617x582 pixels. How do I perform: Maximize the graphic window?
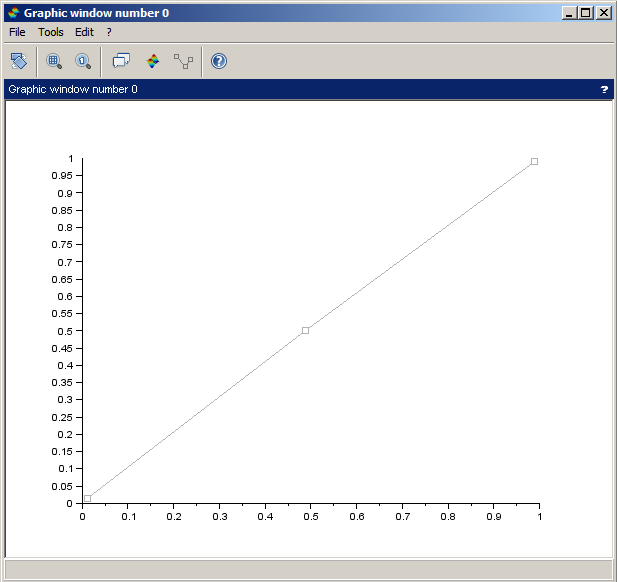[586, 13]
